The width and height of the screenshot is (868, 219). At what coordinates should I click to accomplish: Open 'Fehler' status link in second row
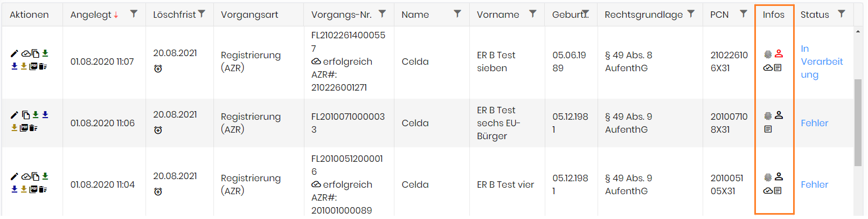coord(814,123)
